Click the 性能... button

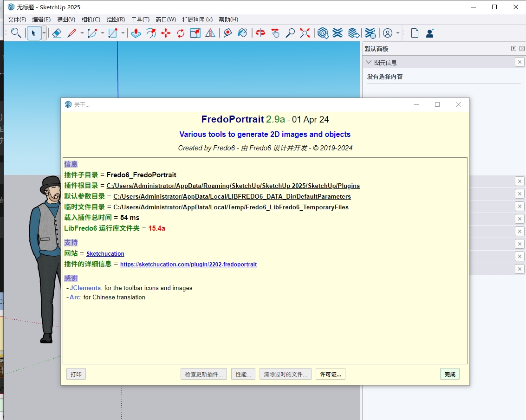(243, 374)
